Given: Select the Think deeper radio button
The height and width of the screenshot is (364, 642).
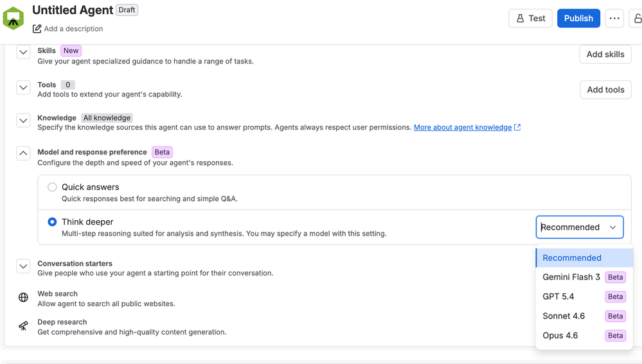Looking at the screenshot, I should pyautogui.click(x=52, y=221).
